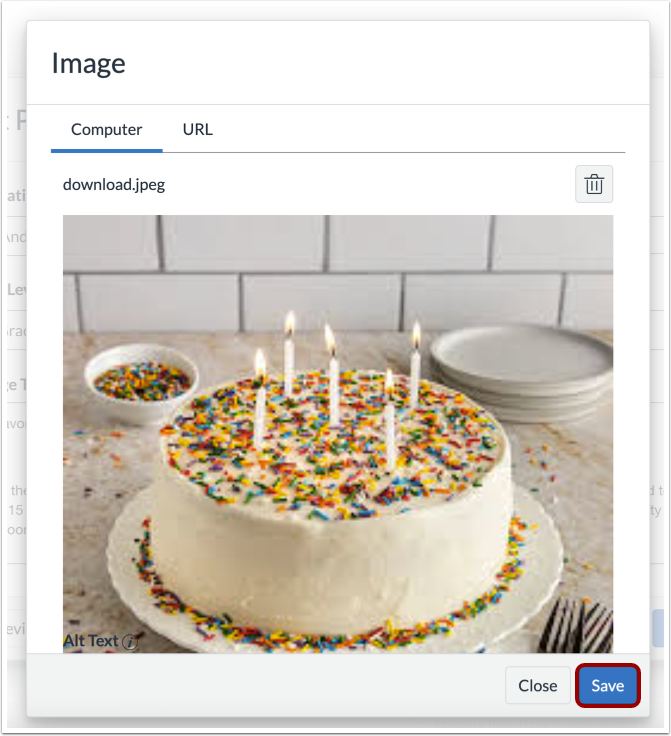Save the uploaded image

point(608,686)
